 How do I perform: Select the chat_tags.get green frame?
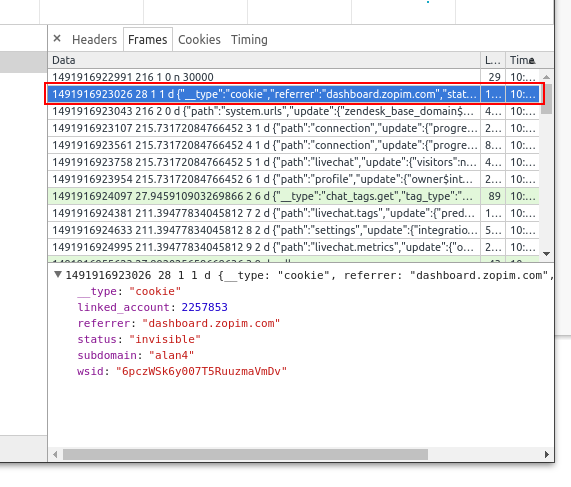(293, 196)
